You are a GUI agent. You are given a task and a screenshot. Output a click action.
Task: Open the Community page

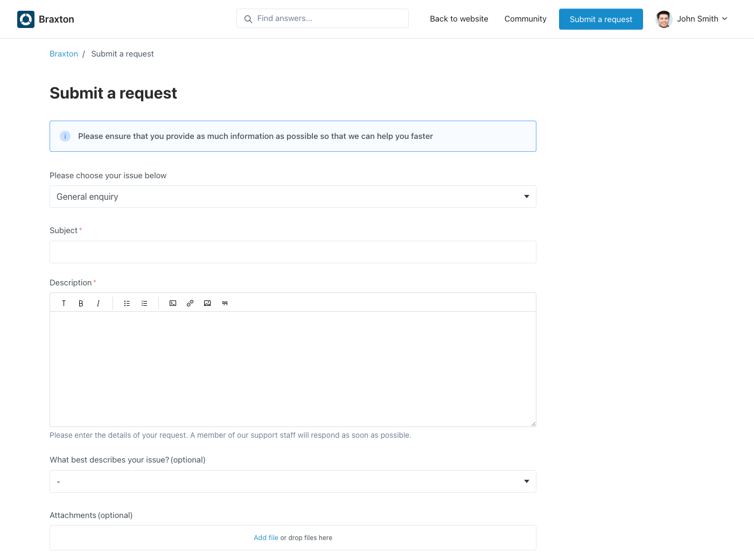[525, 19]
